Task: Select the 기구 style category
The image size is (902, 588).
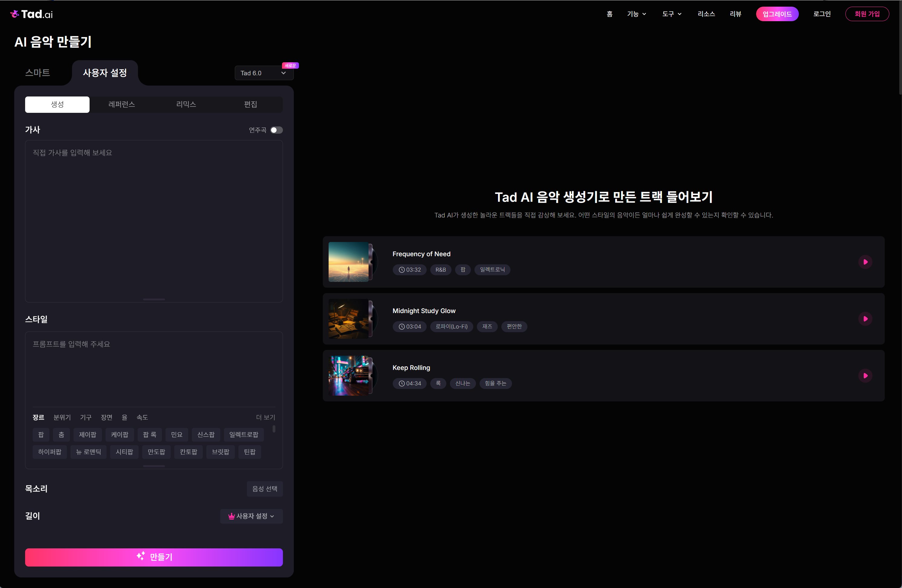Action: point(86,417)
